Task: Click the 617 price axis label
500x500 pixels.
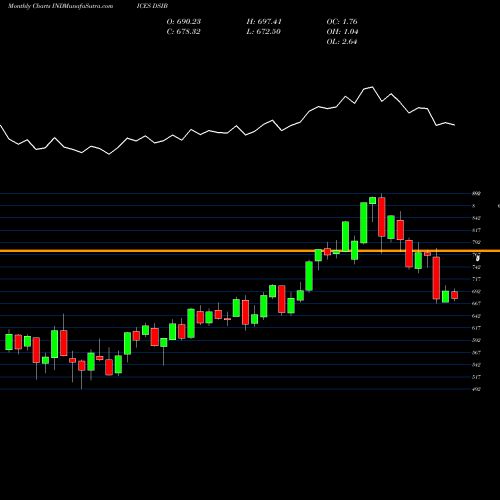Action: pyautogui.click(x=476, y=328)
